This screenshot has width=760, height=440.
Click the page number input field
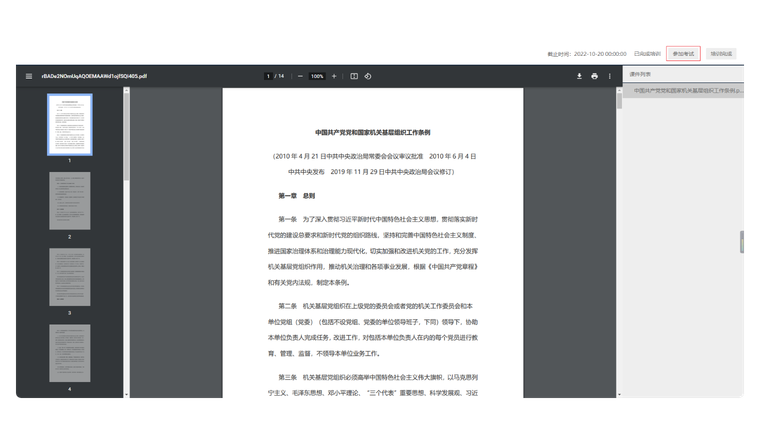[x=268, y=76]
